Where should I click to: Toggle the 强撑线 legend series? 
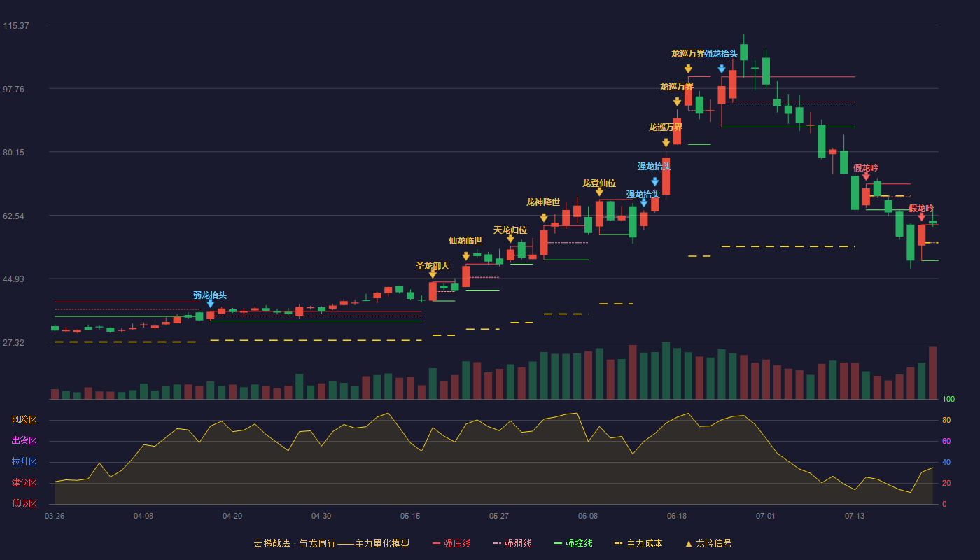573,543
